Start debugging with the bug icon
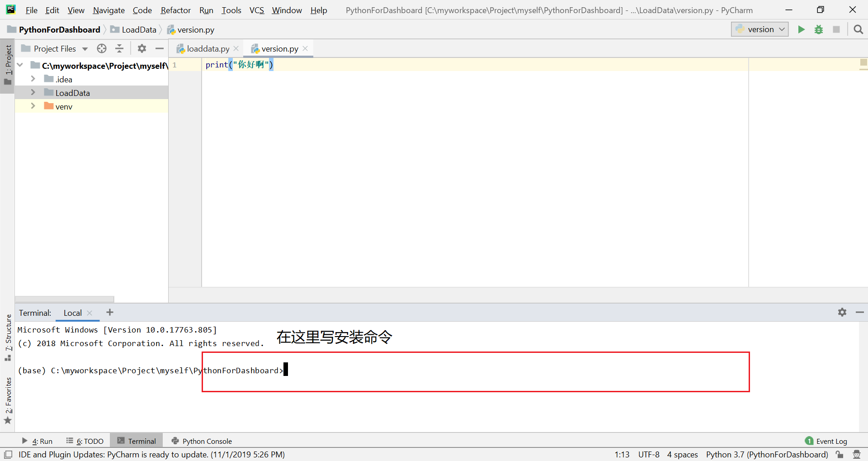The image size is (868, 461). pyautogui.click(x=819, y=29)
